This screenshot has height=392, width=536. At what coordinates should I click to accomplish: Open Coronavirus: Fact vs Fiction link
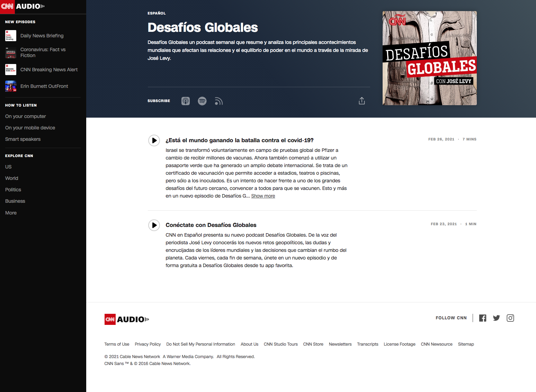click(x=43, y=53)
